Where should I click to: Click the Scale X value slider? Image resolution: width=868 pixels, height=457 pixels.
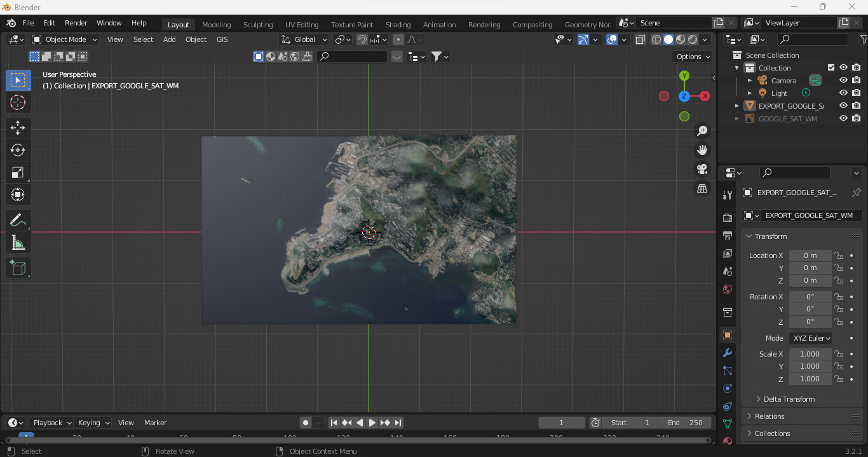(810, 353)
